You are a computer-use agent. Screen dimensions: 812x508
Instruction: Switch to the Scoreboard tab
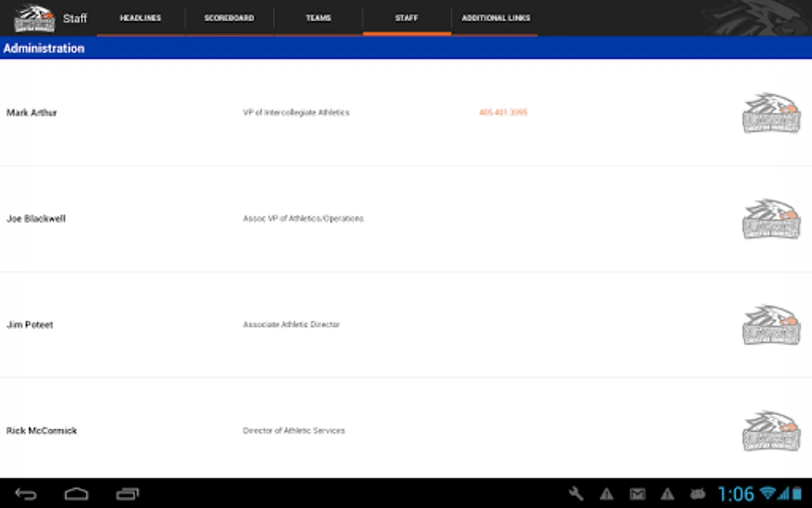[229, 18]
